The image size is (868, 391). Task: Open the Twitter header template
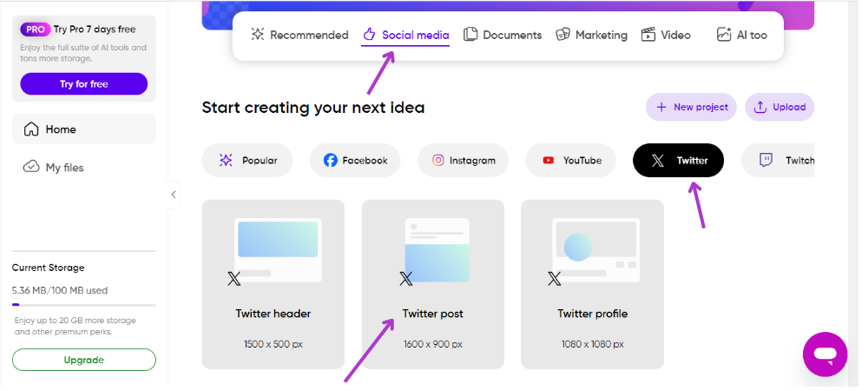(273, 285)
